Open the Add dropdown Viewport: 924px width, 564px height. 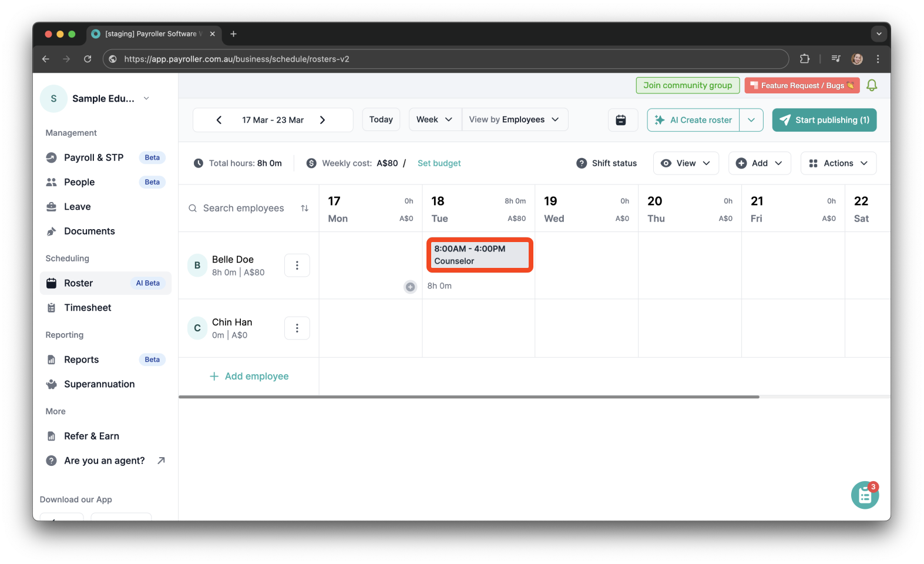coord(760,163)
